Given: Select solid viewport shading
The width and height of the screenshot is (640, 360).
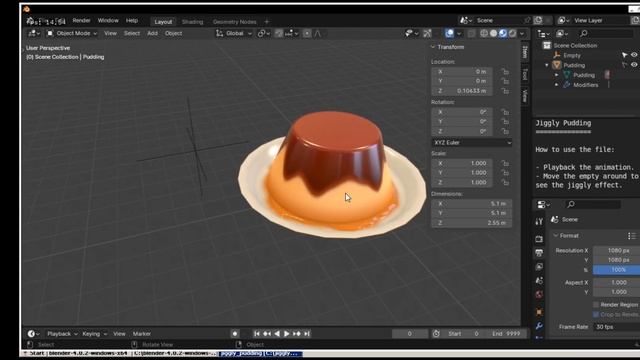Looking at the screenshot, I should point(493,33).
